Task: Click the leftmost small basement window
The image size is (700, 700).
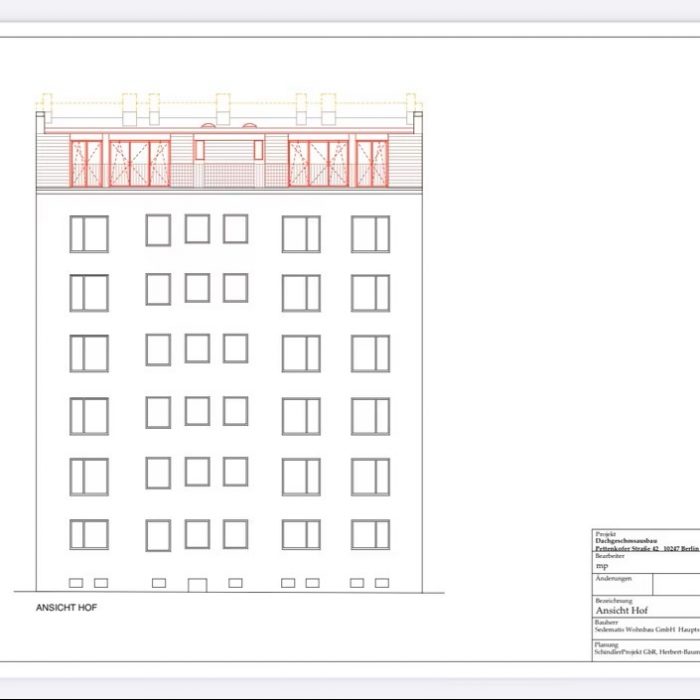Action: tap(76, 582)
